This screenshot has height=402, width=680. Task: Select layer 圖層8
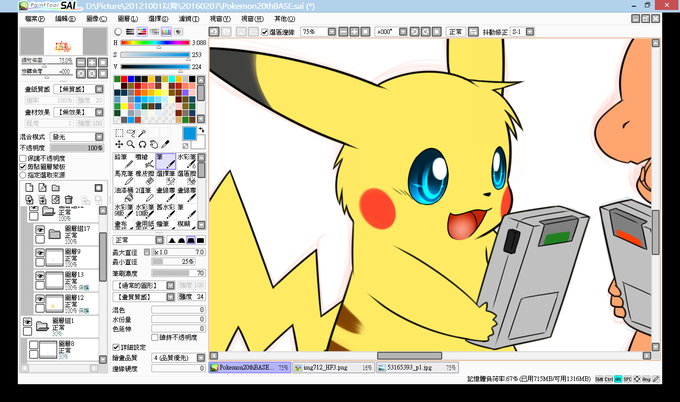coord(63,350)
